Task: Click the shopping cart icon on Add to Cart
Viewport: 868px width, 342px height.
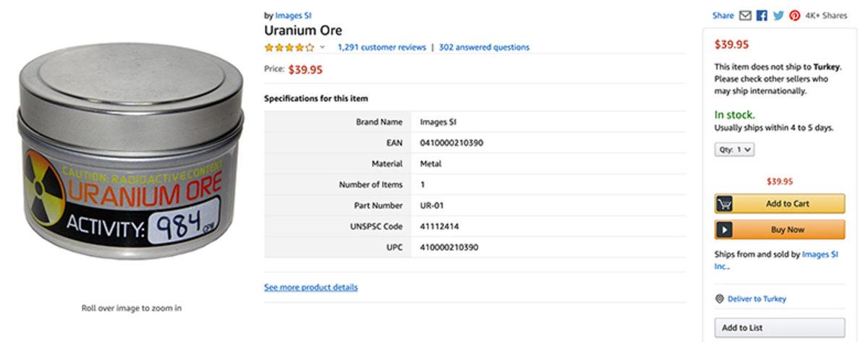Action: [x=724, y=204]
